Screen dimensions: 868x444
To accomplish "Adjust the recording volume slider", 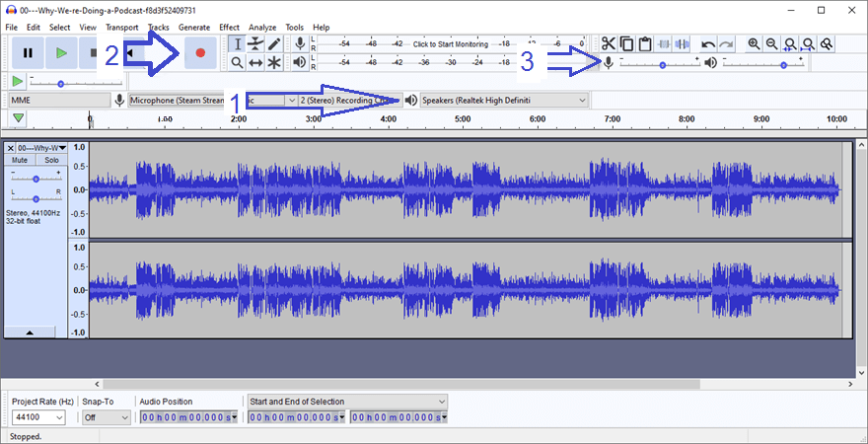I will (659, 65).
